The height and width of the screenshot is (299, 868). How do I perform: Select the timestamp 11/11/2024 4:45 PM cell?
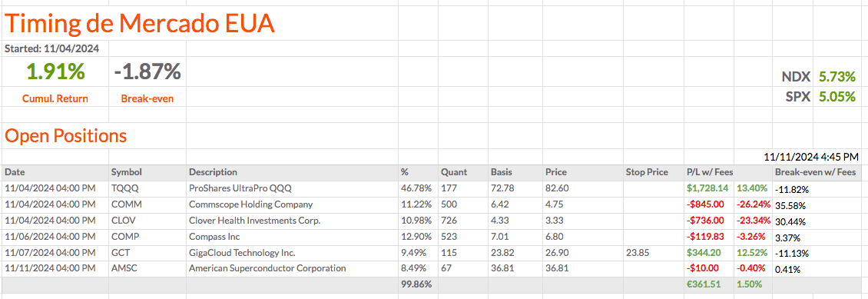click(811, 157)
